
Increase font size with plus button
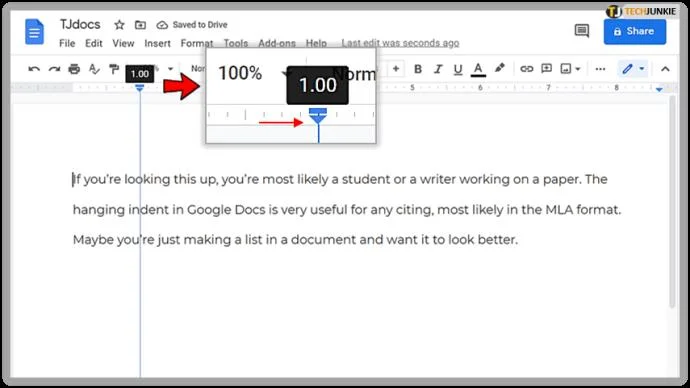coord(396,69)
